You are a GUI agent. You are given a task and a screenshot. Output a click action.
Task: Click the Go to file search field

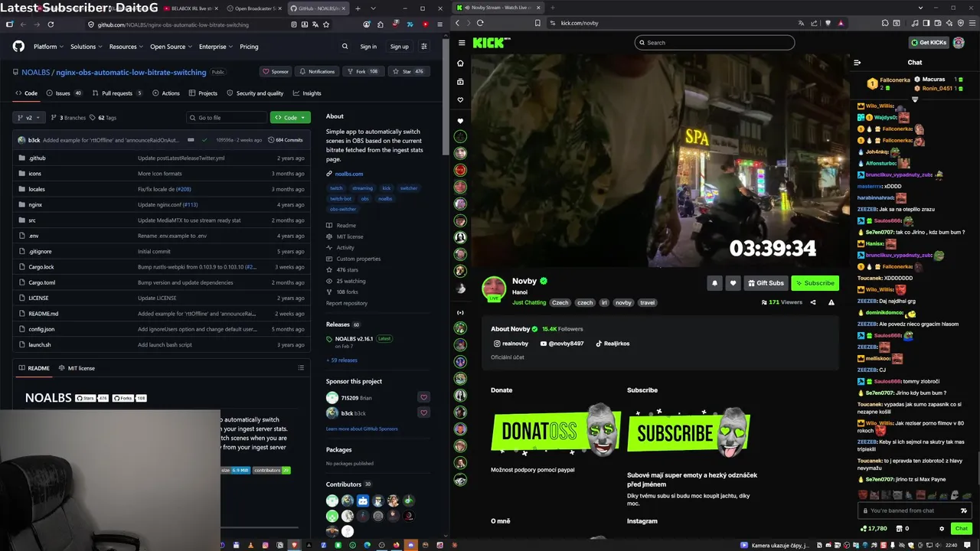point(227,117)
